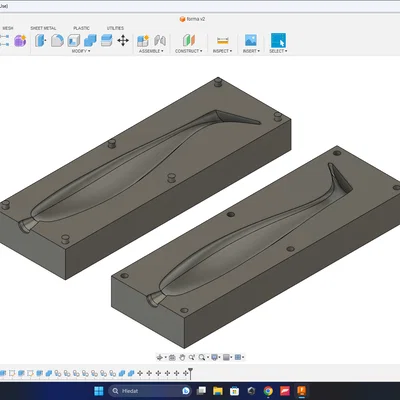Click the taskbar search field
400x400 pixels.
[150, 391]
